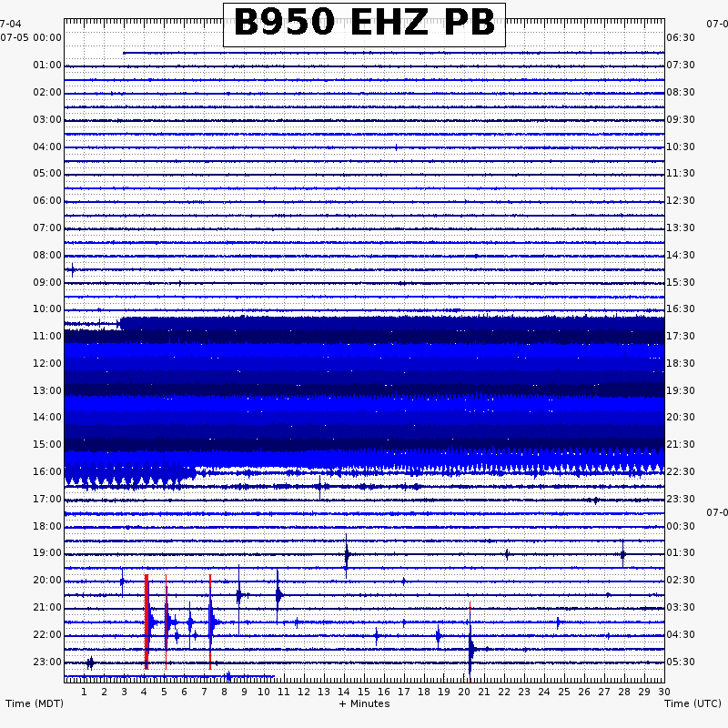Click the 08:00 MDT row label
The height and width of the screenshot is (728, 728).
click(x=47, y=255)
